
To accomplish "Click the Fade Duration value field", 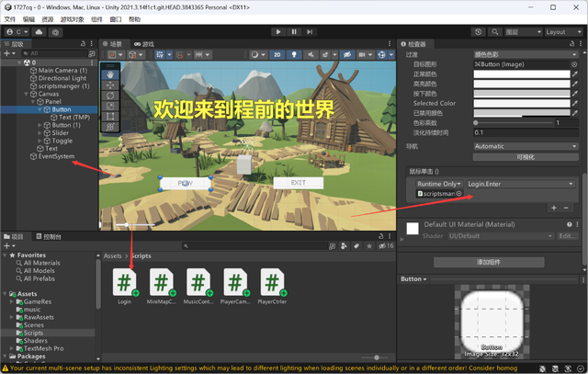I will tap(526, 132).
